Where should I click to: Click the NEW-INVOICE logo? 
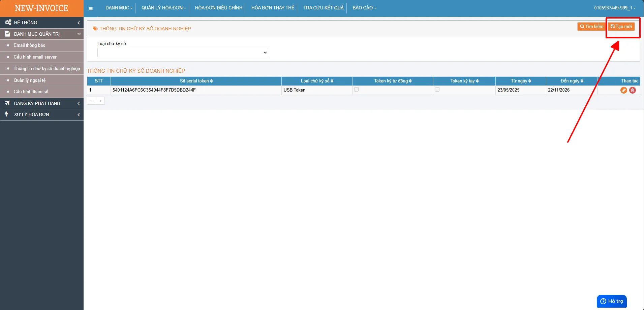[41, 8]
